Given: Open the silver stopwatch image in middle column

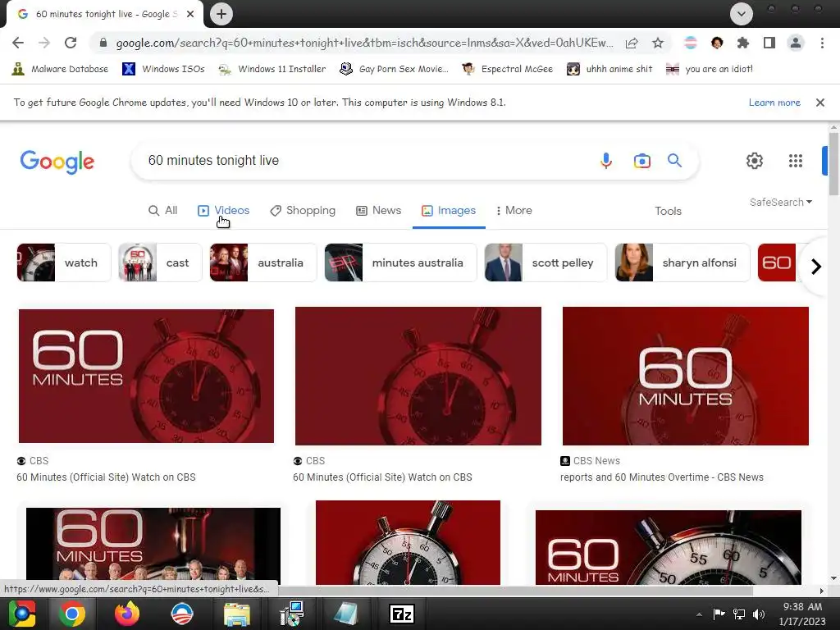Looking at the screenshot, I should pyautogui.click(x=408, y=542).
